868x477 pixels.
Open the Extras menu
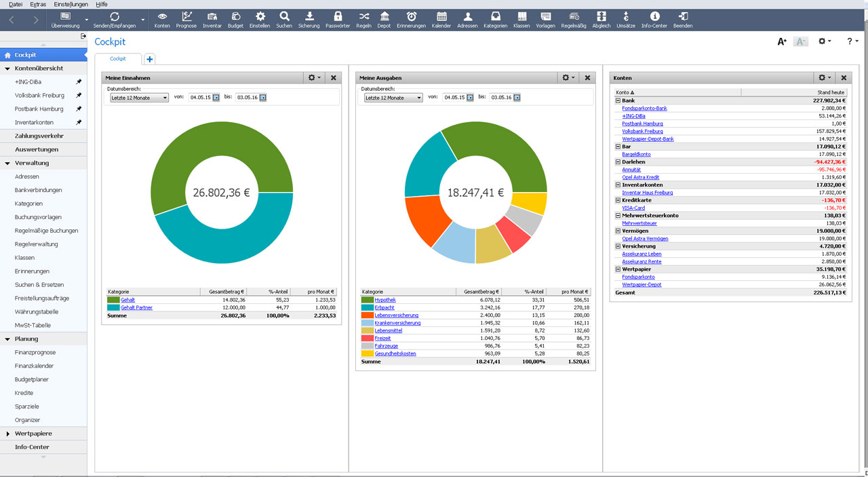coord(38,4)
